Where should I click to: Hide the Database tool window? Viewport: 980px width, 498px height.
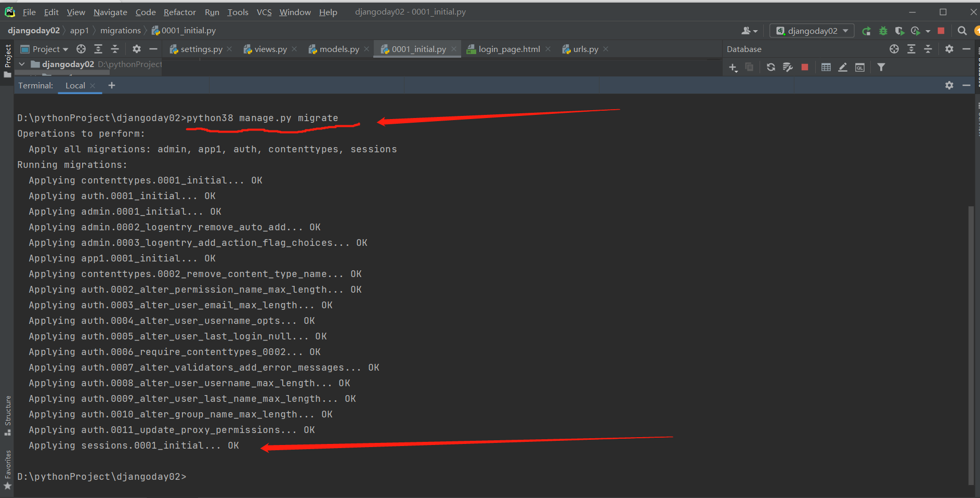pos(966,49)
